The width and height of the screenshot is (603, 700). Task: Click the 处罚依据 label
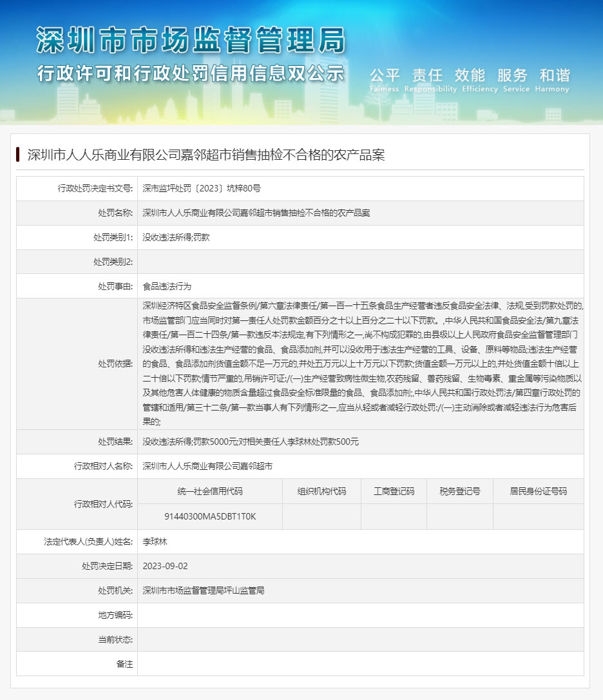115,364
